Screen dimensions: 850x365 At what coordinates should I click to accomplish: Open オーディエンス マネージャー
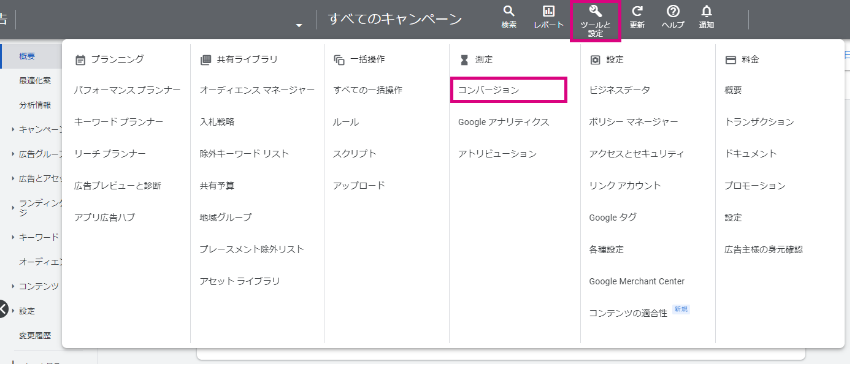coord(257,90)
